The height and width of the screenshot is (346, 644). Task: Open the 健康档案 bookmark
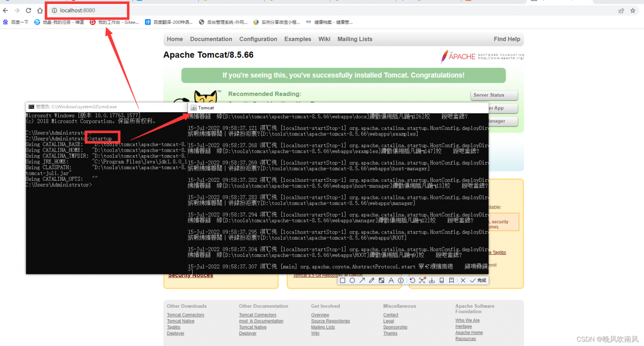point(329,22)
